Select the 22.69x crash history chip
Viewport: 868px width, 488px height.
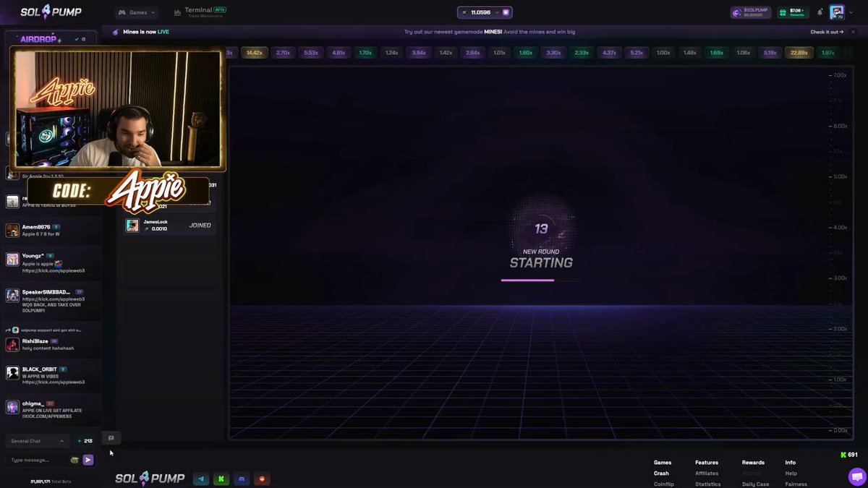coord(799,53)
